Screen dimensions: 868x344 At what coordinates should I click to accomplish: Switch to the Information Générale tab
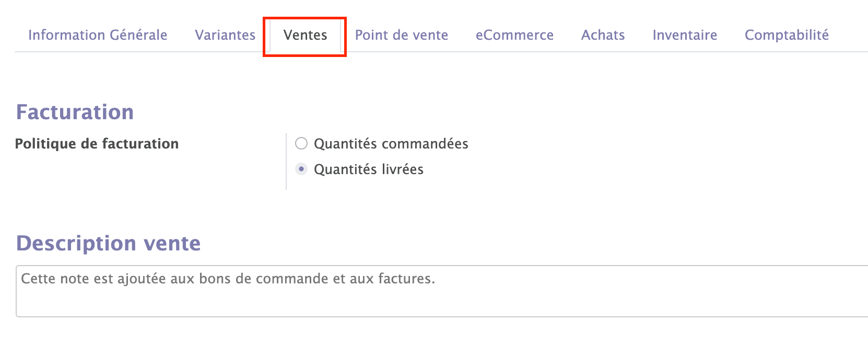[x=98, y=35]
